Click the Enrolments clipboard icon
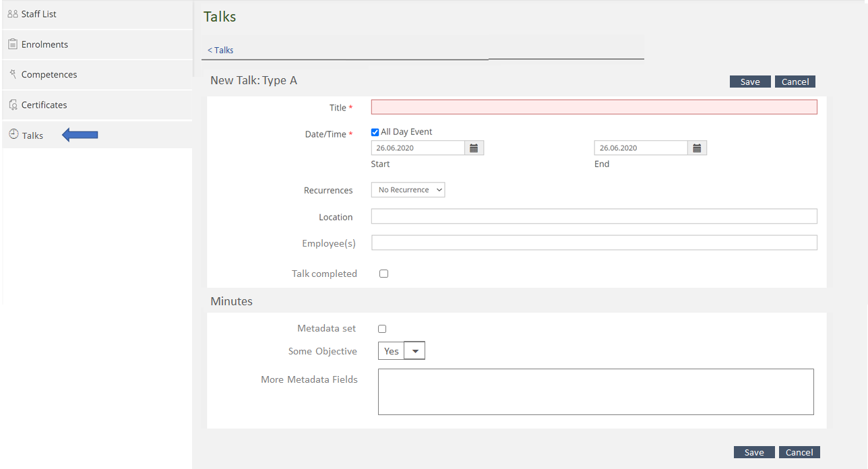The image size is (868, 469). tap(12, 44)
